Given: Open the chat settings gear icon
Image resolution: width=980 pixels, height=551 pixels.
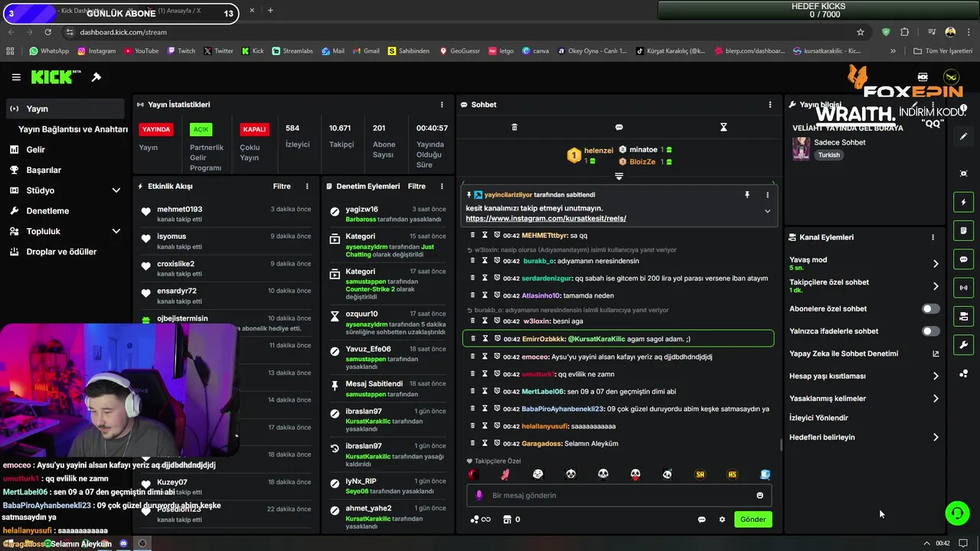Looking at the screenshot, I should (722, 520).
